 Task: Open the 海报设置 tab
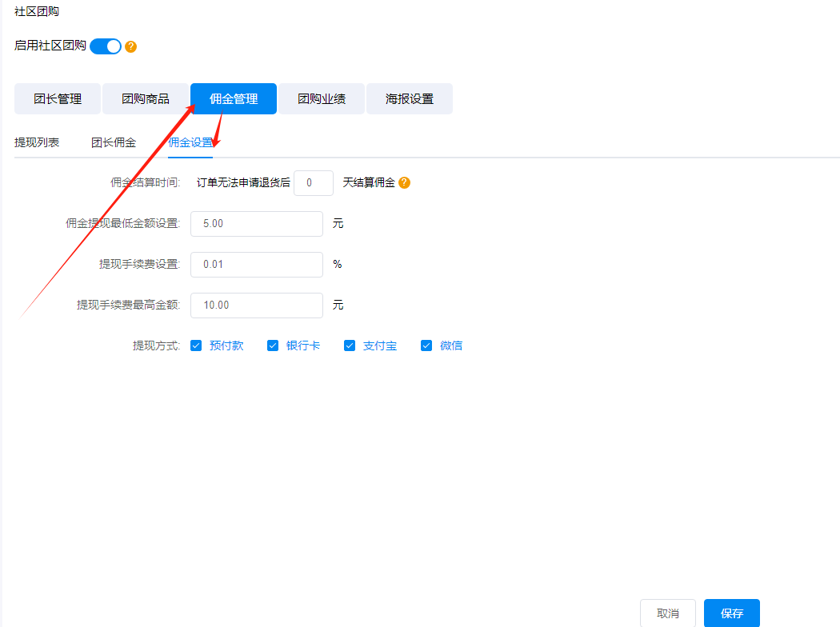pos(410,99)
